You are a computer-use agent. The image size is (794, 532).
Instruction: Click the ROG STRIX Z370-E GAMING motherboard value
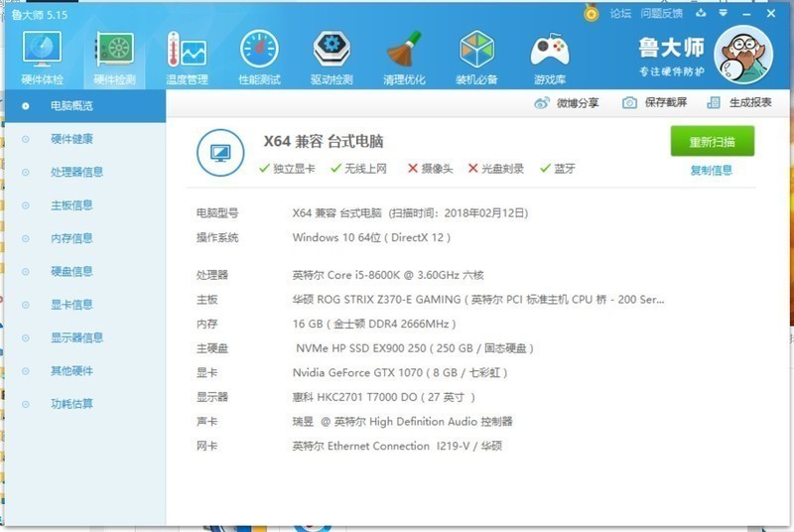coord(478,299)
